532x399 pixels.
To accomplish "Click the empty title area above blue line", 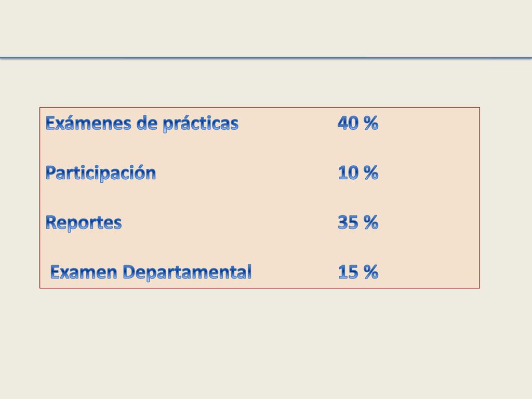I will tap(266, 28).
